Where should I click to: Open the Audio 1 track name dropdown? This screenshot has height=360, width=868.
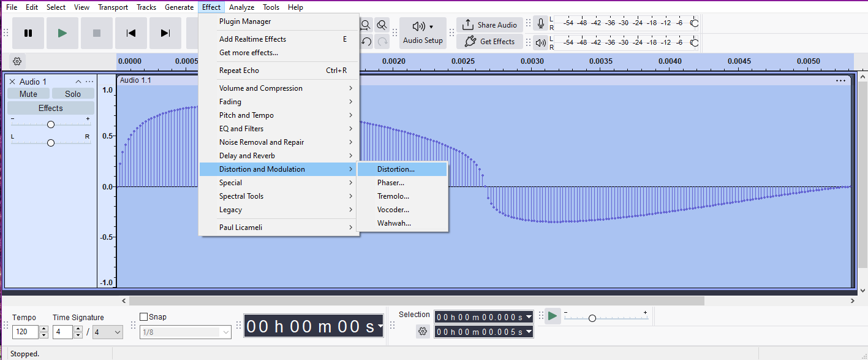(x=32, y=82)
